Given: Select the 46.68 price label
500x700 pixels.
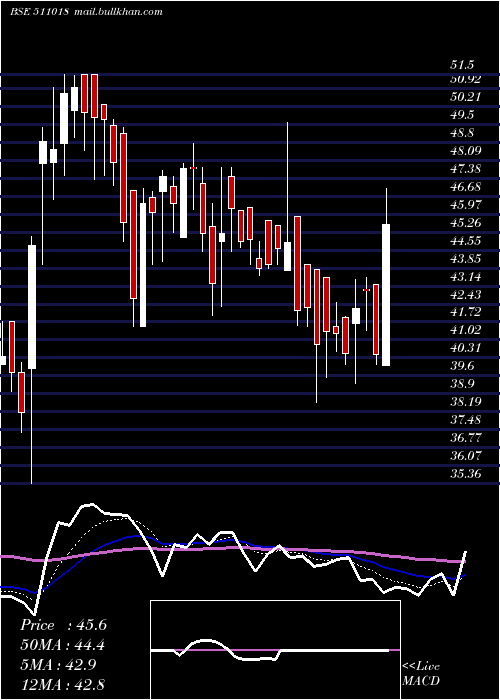Looking at the screenshot, I should (x=466, y=187).
